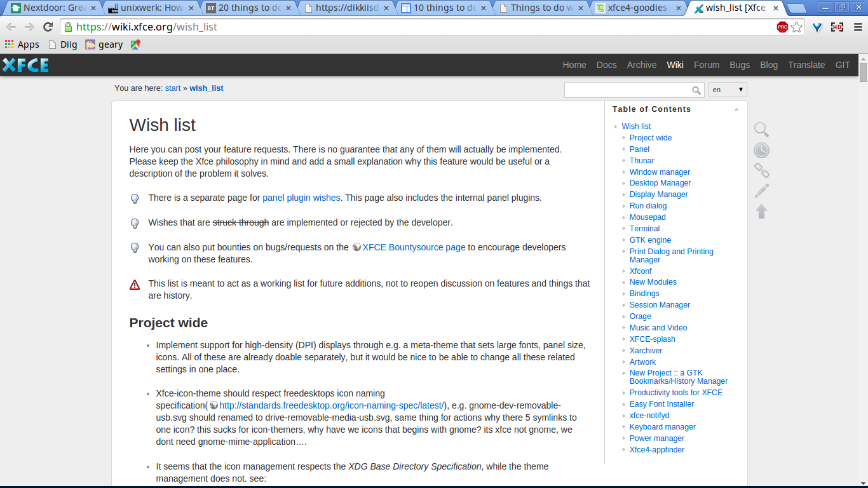Open the Google Maps bookmark icon
Viewport: 868px width, 488px height.
pos(135,44)
